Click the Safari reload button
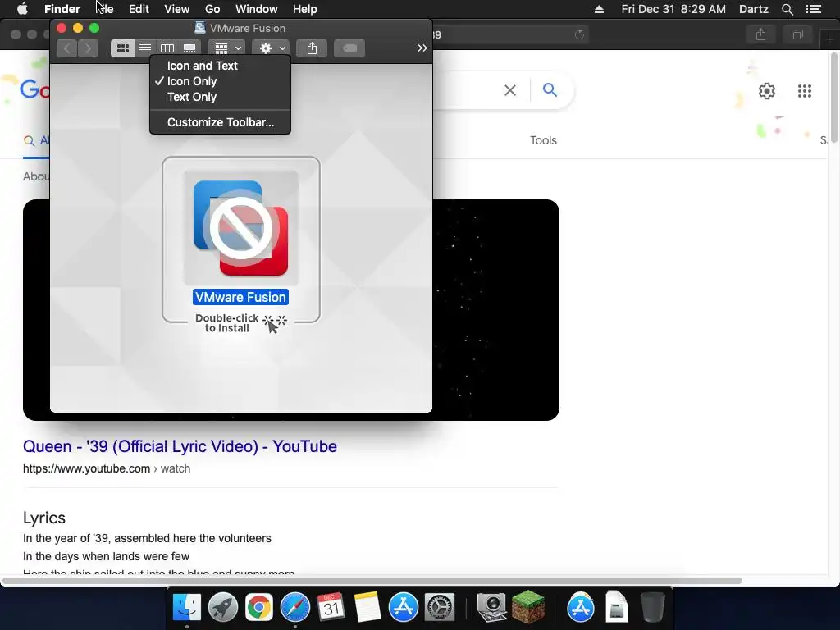 click(x=579, y=34)
